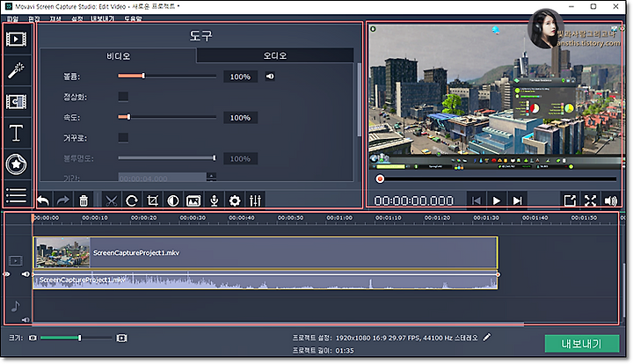This screenshot has height=364, width=633.
Task: Enable the 거꾸로 (reverse) checkbox
Action: tap(123, 138)
